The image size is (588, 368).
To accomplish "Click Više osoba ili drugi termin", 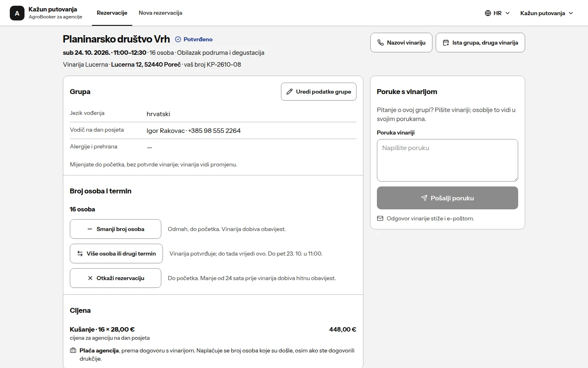I will 116,254.
